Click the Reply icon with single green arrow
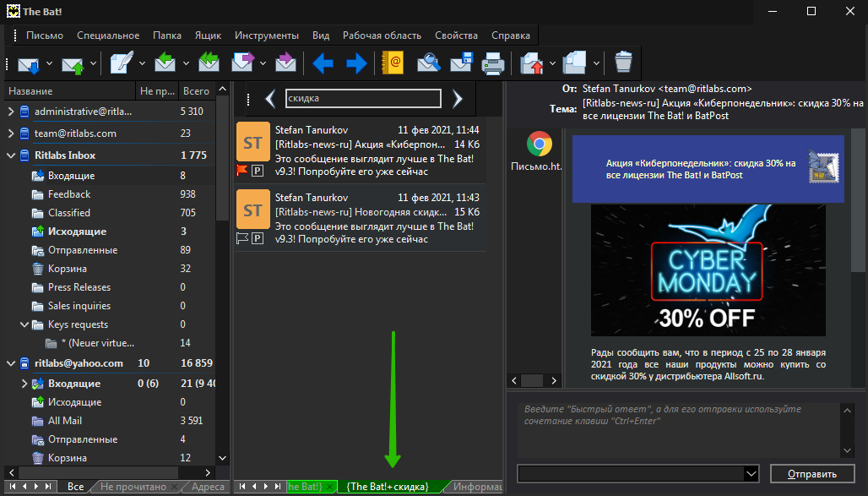The image size is (868, 496). coord(165,62)
